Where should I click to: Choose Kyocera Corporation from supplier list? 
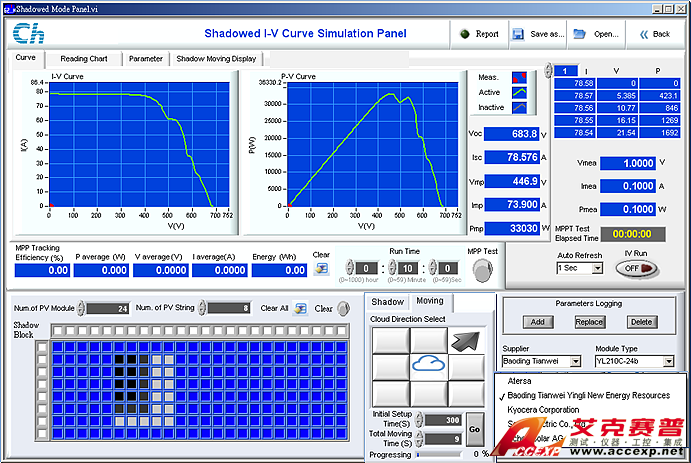coord(544,409)
